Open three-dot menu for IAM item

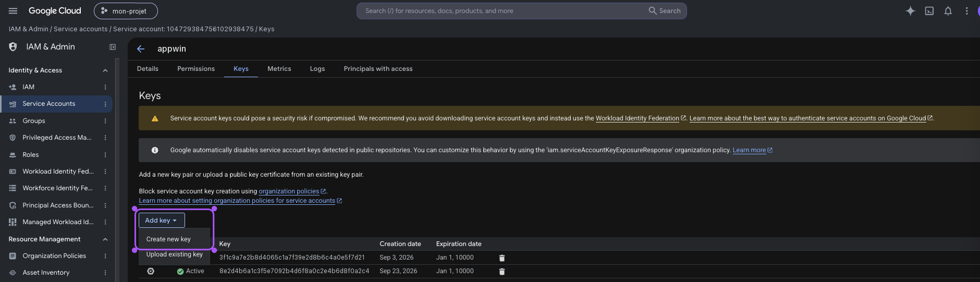(105, 87)
